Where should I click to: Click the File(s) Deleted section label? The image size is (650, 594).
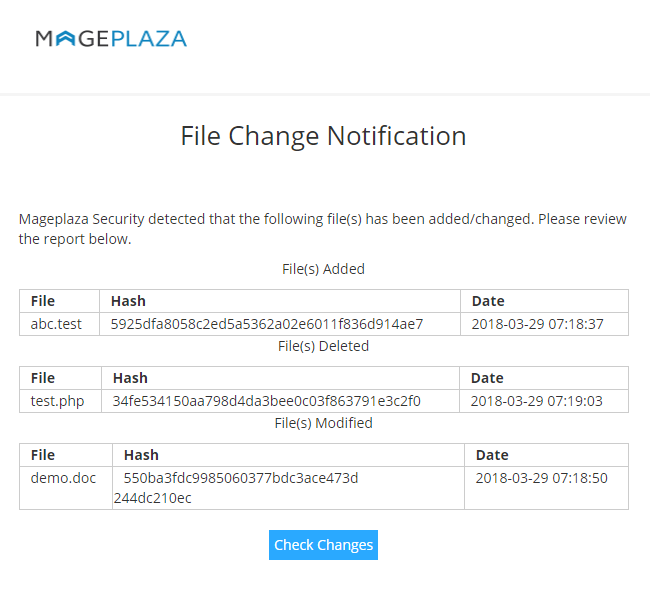[323, 346]
